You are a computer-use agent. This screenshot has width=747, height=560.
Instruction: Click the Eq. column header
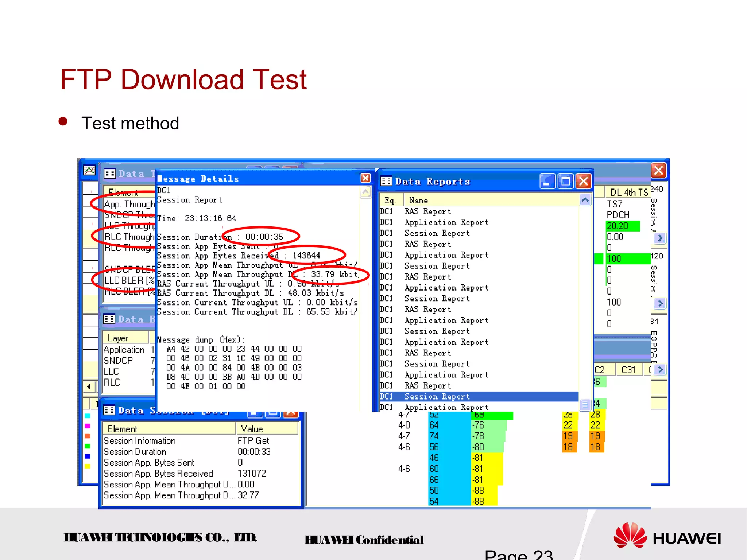click(391, 200)
